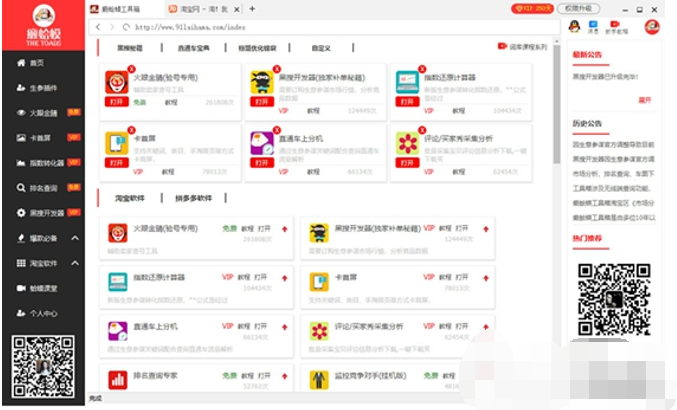Click the QQ penguin icon
Screen dimensions: 677x410
(574, 26)
